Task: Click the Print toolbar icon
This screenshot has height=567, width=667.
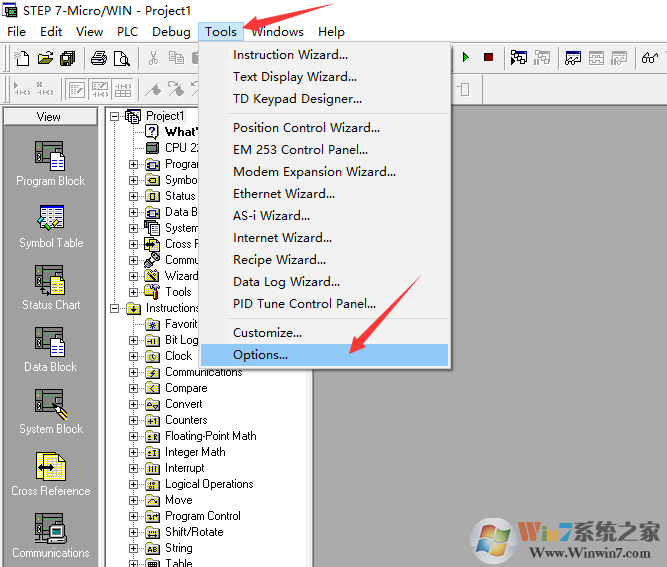Action: coord(99,58)
